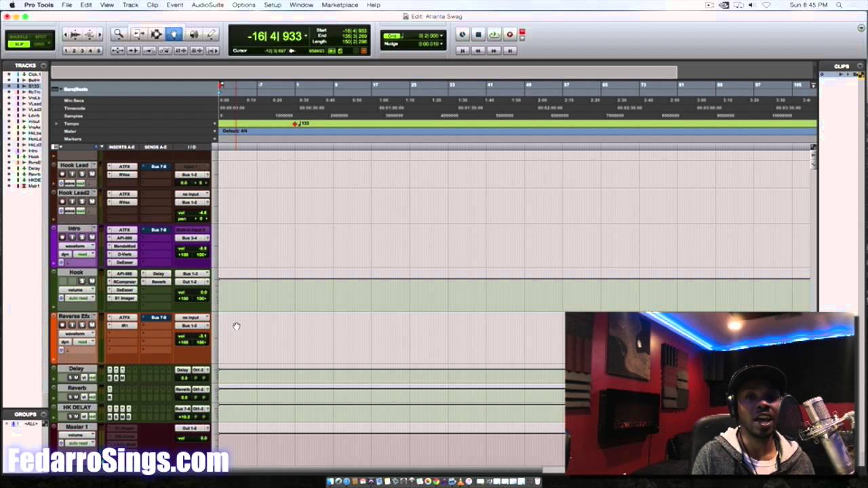Screen dimensions: 868x488
Task: Open the Apple menu
Action: point(12,5)
